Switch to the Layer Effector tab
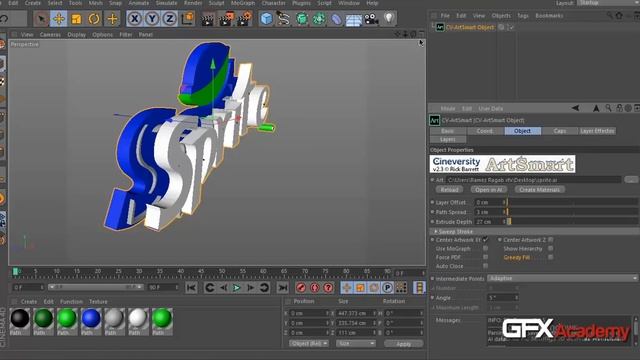The height and width of the screenshot is (360, 640). 597,131
